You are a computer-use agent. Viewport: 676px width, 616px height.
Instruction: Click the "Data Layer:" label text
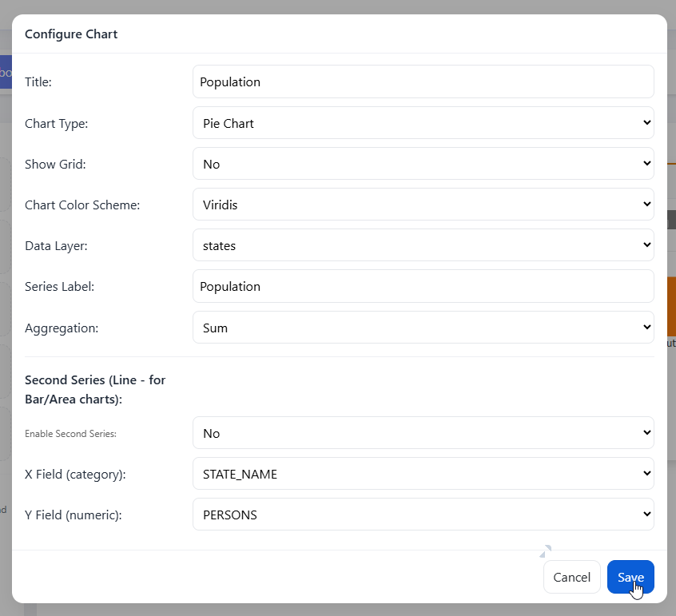(56, 246)
